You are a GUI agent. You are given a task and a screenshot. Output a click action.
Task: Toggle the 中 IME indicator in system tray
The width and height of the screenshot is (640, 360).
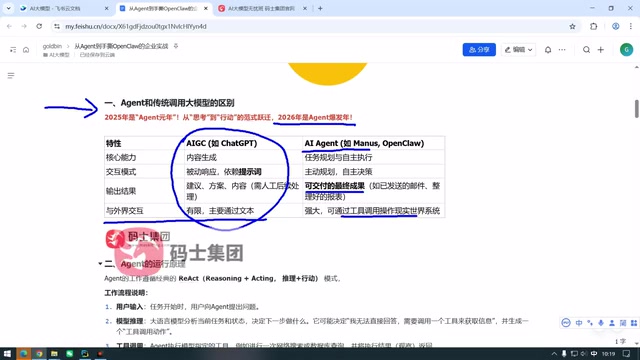coord(593,354)
